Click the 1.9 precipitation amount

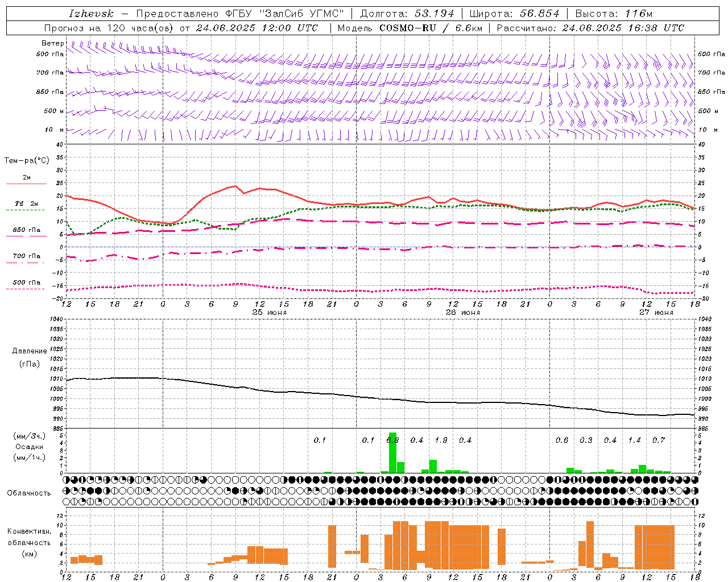pyautogui.click(x=441, y=440)
